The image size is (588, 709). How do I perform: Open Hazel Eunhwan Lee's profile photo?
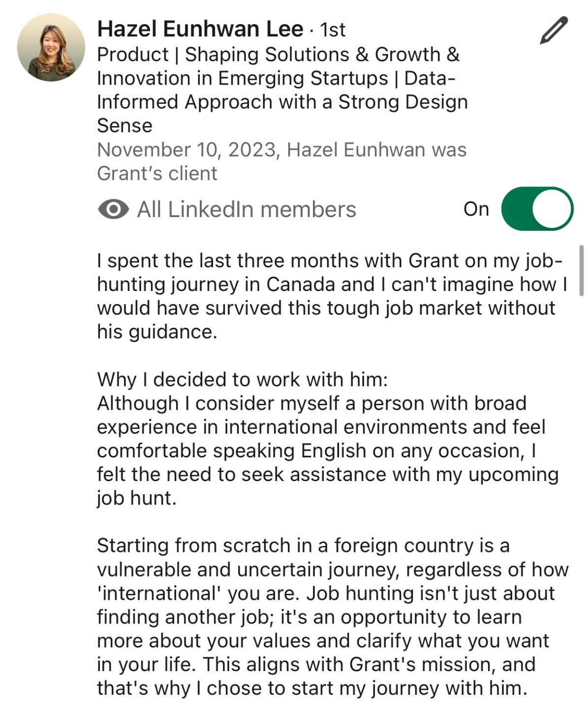[51, 47]
